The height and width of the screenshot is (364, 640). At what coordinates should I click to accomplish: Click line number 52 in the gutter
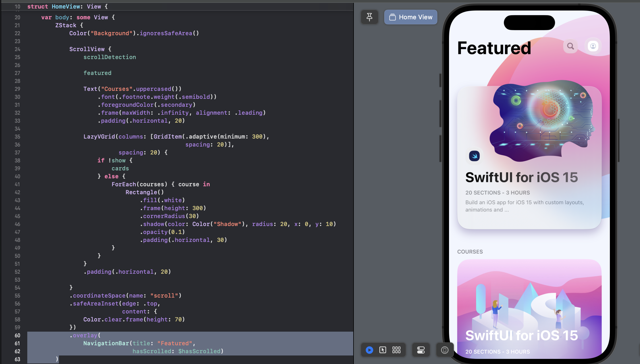pyautogui.click(x=17, y=272)
